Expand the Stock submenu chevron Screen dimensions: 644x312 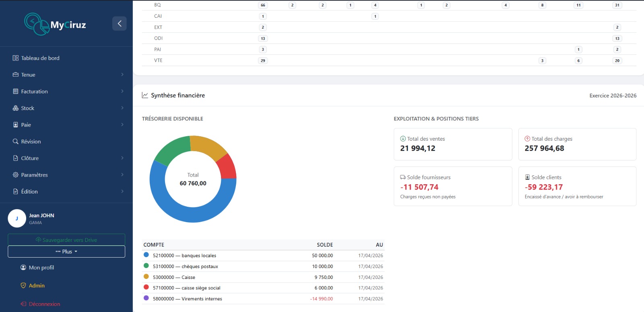coord(122,108)
